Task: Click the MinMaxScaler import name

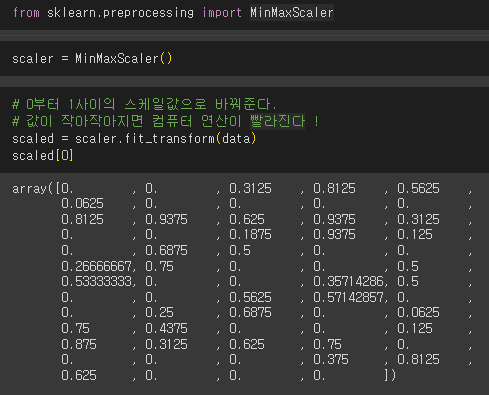Action: pyautogui.click(x=292, y=13)
